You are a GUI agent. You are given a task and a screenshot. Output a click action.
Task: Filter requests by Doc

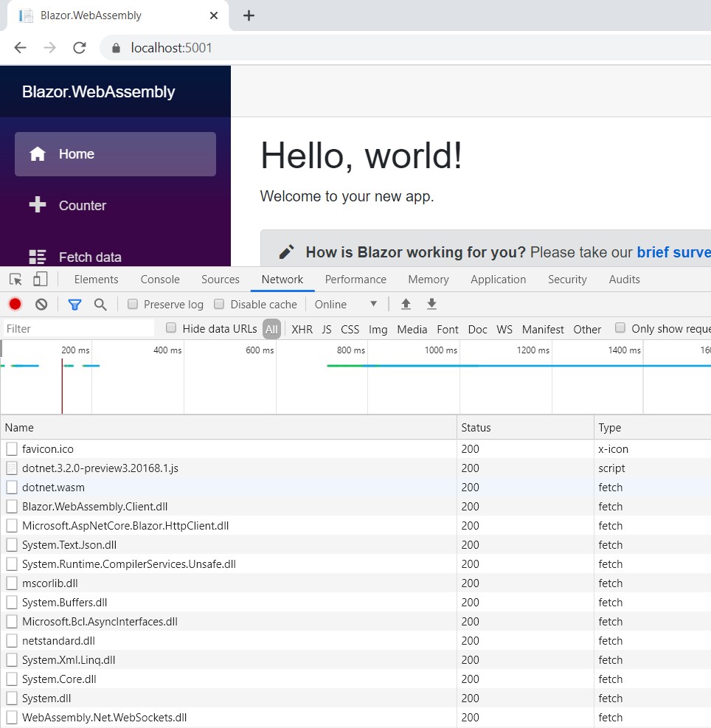477,329
